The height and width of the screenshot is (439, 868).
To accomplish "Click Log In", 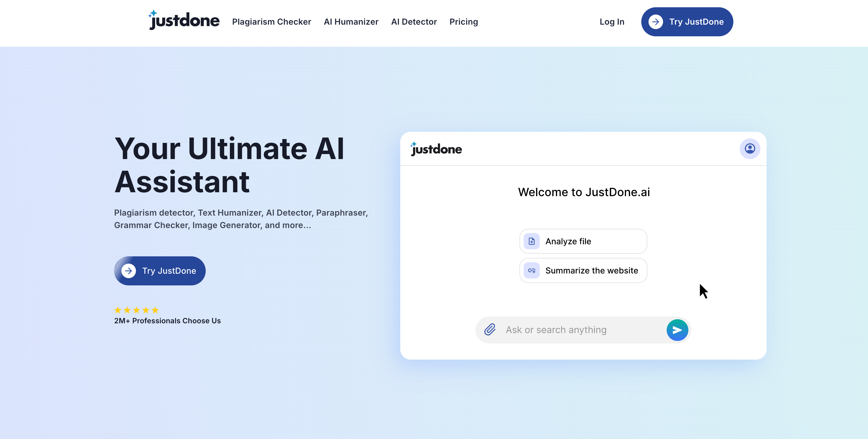I will coord(612,22).
